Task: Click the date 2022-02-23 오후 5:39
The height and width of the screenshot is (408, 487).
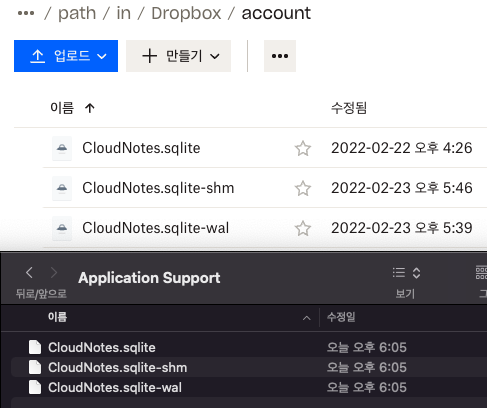Action: (402, 228)
